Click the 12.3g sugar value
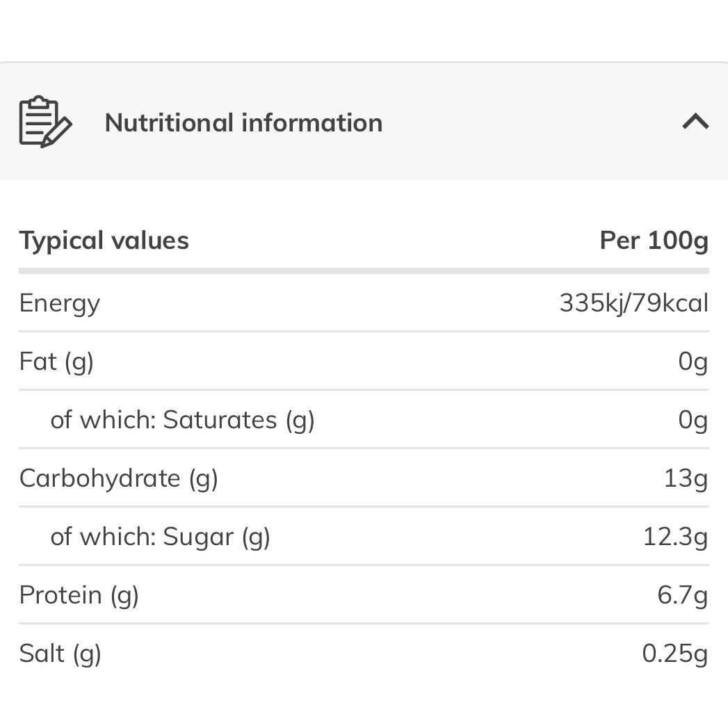Viewport: 728px width, 728px height. tap(675, 537)
